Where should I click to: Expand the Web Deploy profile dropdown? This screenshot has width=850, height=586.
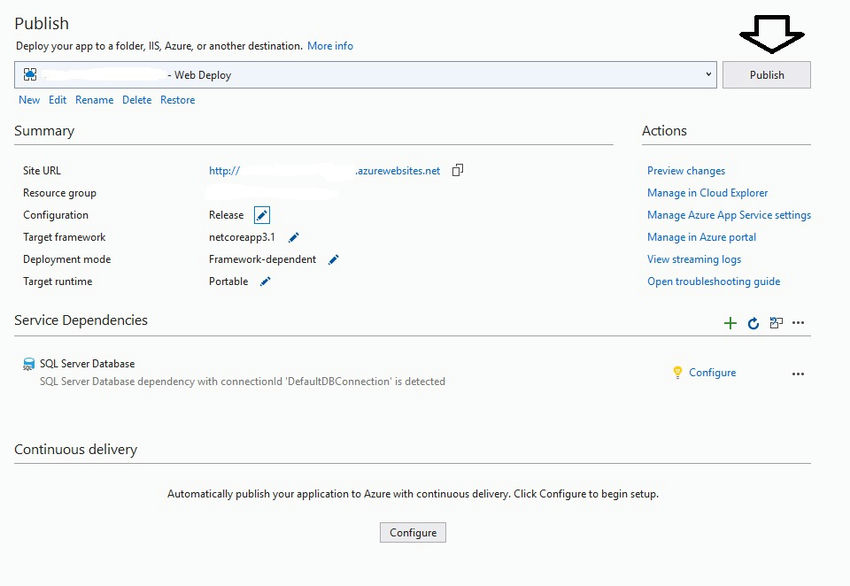point(709,74)
